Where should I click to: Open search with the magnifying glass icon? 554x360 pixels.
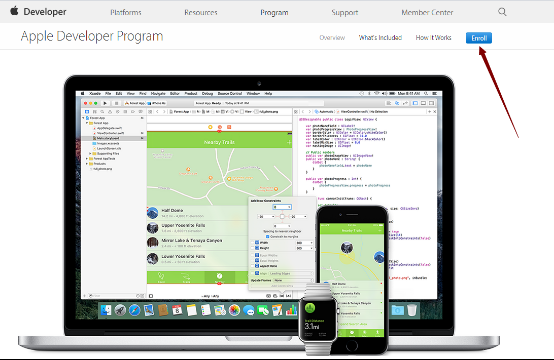tap(502, 12)
